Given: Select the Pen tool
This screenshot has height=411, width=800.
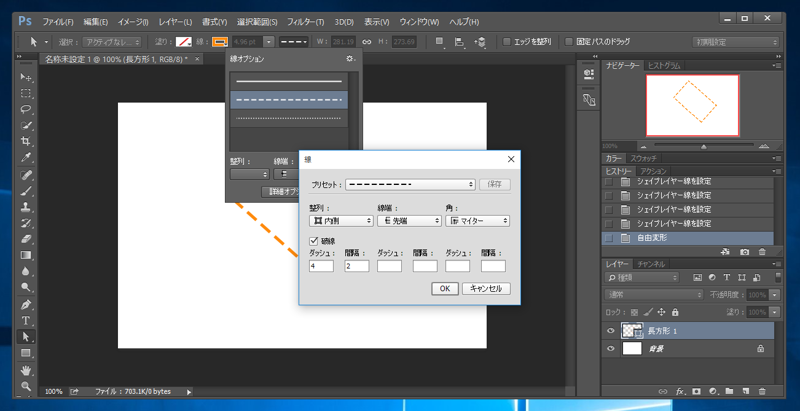Looking at the screenshot, I should point(26,305).
